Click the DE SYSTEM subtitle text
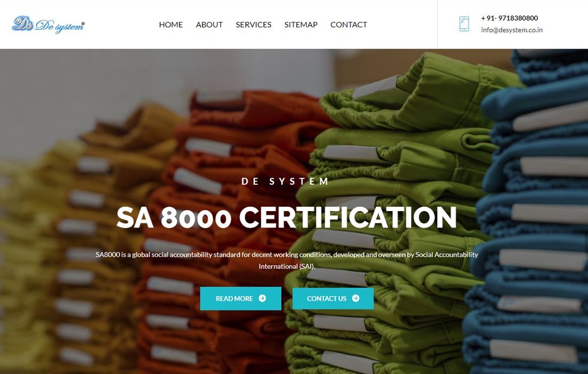The image size is (588, 374). coord(285,182)
